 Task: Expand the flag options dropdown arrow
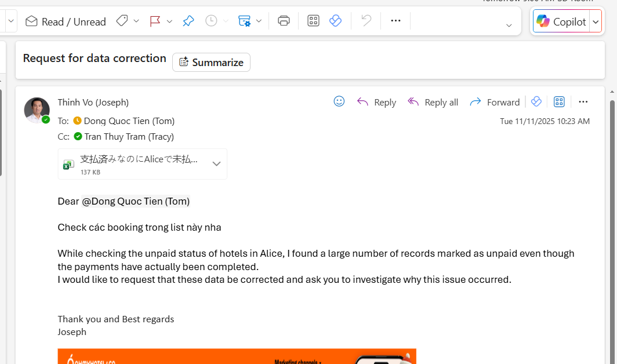(x=169, y=21)
